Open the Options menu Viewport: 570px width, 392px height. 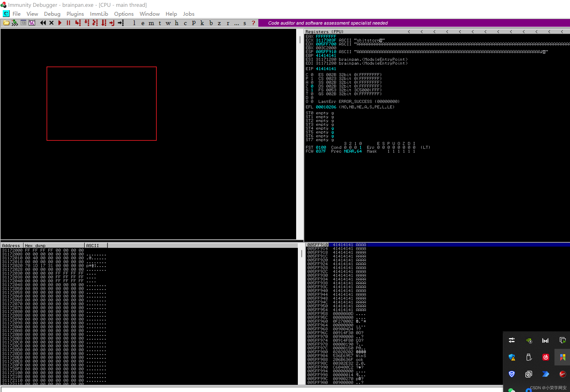tap(124, 14)
